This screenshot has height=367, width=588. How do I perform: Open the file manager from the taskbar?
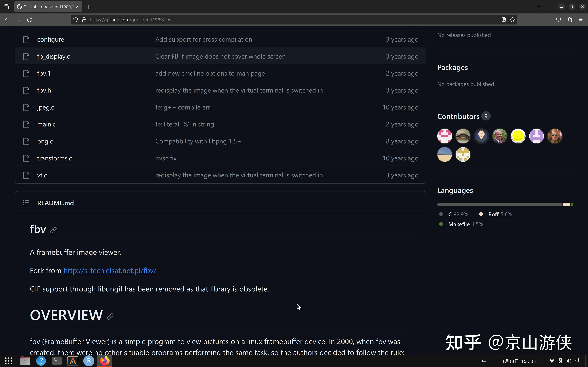[x=25, y=361]
